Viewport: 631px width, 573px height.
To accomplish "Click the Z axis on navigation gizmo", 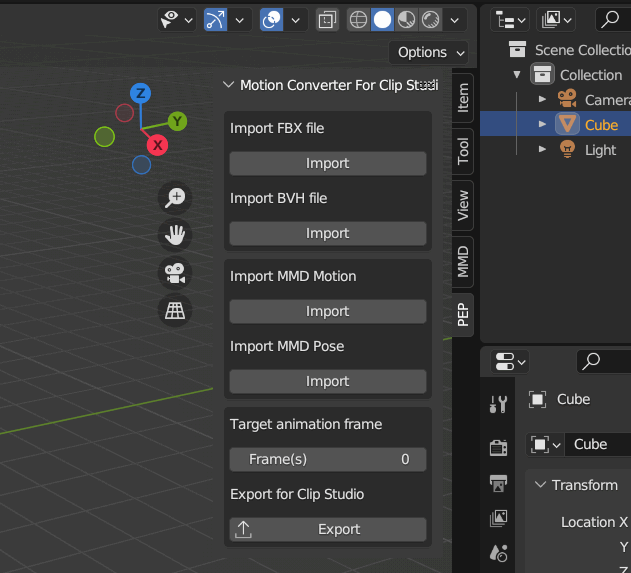I will (140, 93).
